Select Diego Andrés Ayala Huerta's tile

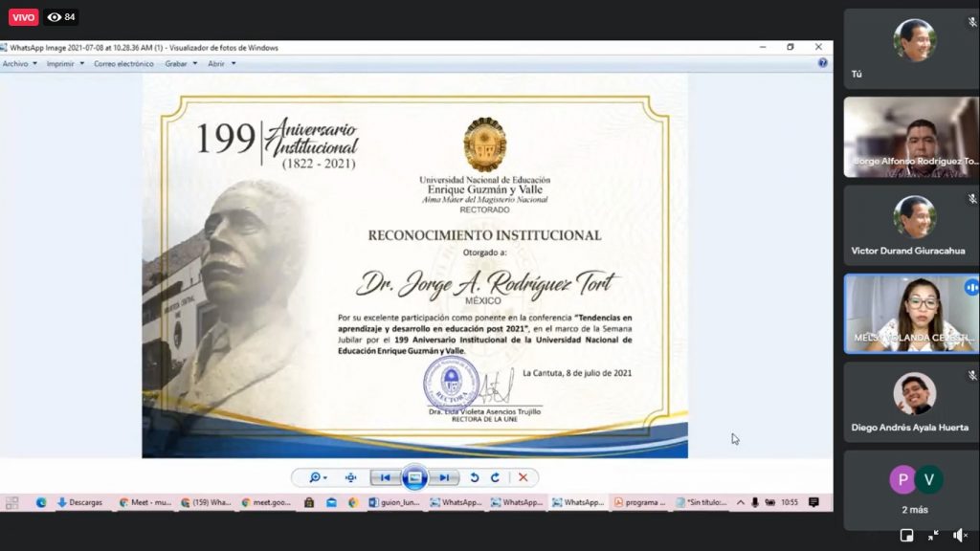coord(911,403)
